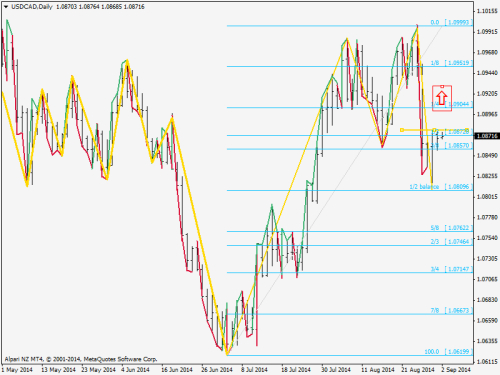Click the 0.0 Fibonacci label at 1.09993

pos(451,22)
